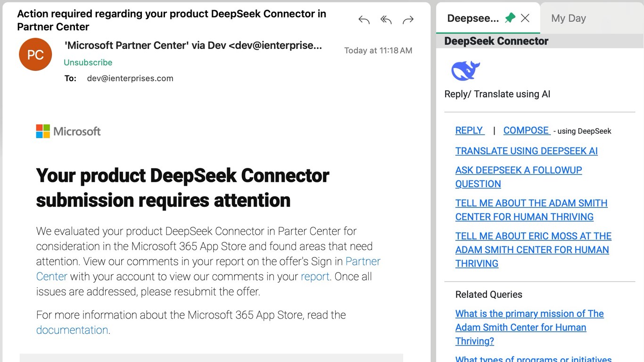
Task: Unpin the DeepSeek Connector pane
Action: click(510, 18)
